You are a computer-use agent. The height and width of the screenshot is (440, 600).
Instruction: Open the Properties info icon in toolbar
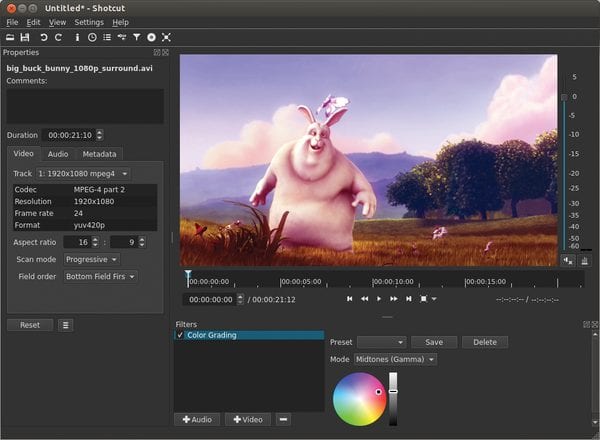77,37
